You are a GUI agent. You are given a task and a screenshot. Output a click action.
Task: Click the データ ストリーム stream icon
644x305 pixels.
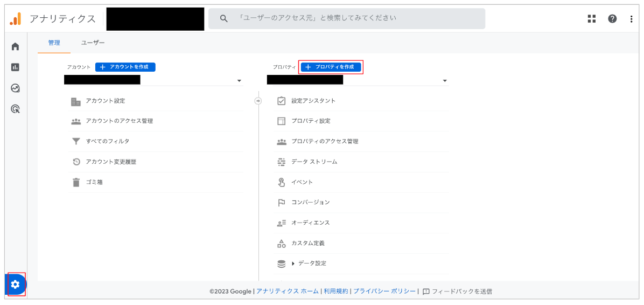[x=281, y=162]
